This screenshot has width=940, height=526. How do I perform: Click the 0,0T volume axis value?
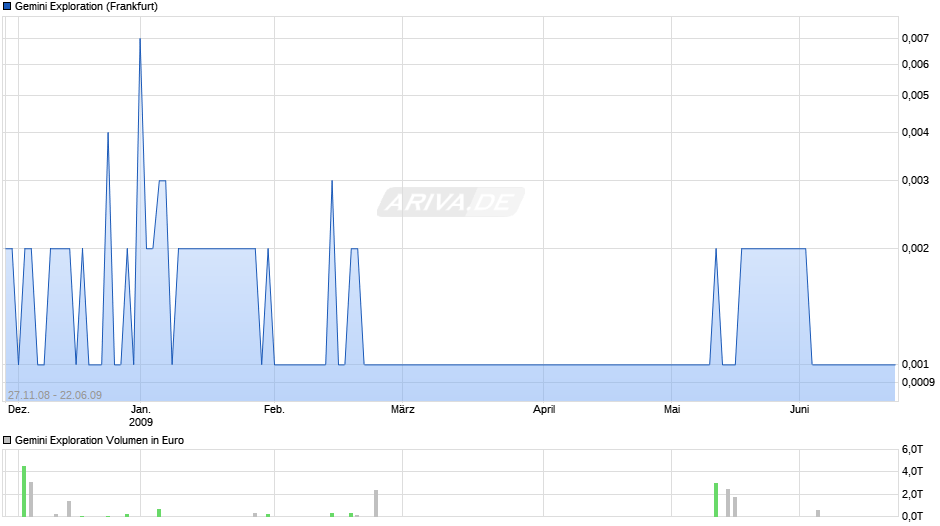pos(912,516)
